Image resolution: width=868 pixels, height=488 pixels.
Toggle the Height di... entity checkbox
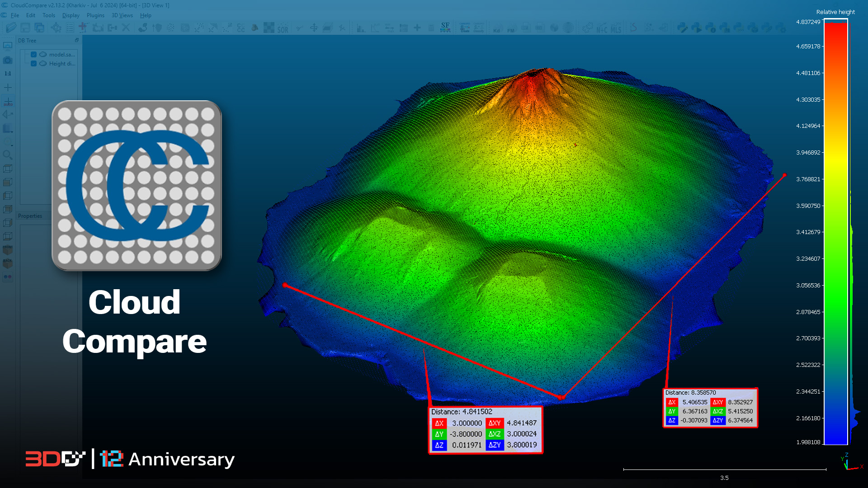coord(34,64)
